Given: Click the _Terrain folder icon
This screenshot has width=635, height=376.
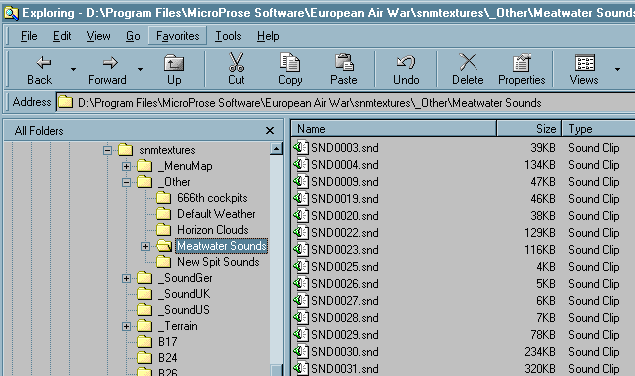Looking at the screenshot, I should (x=145, y=325).
